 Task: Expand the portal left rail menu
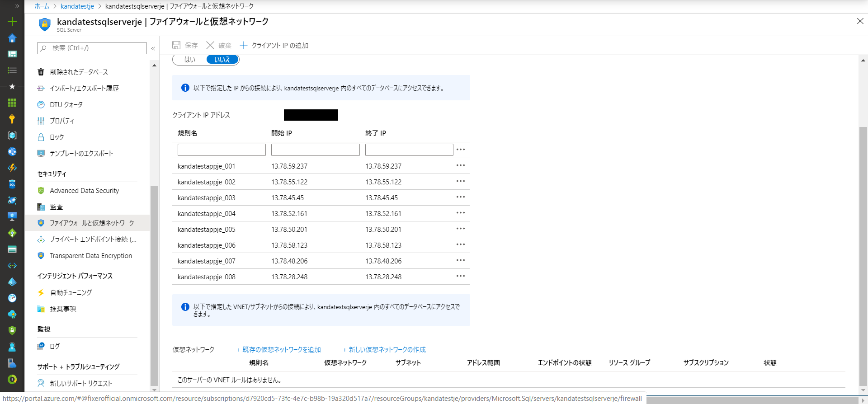[17, 6]
